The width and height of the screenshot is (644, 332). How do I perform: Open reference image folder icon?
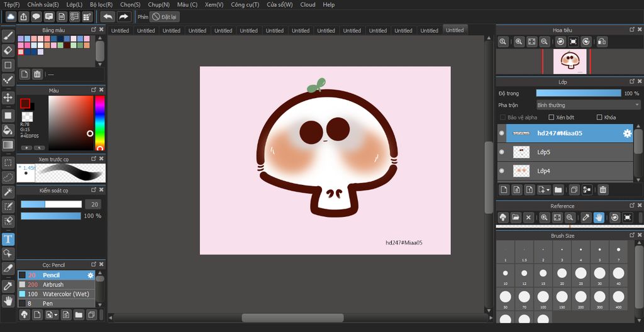[516, 218]
